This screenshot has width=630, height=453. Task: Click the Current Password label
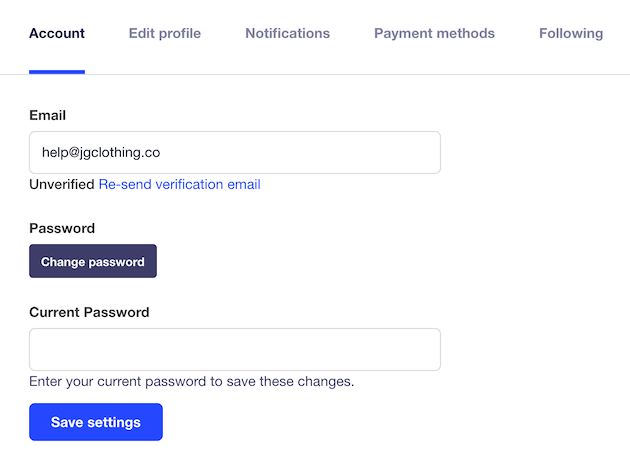coord(89,312)
